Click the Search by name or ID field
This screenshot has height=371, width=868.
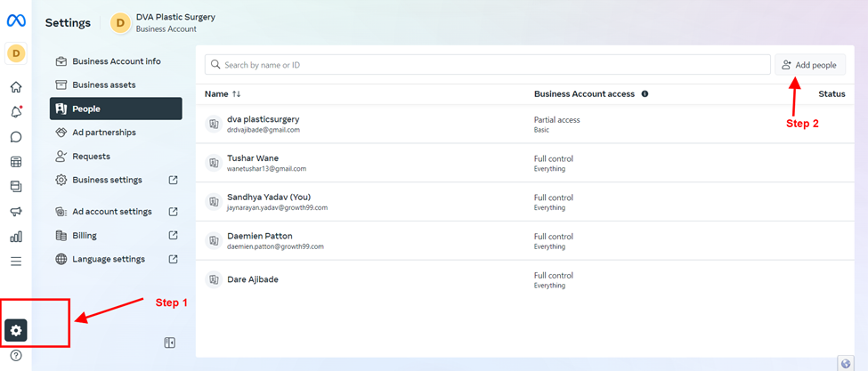point(488,65)
